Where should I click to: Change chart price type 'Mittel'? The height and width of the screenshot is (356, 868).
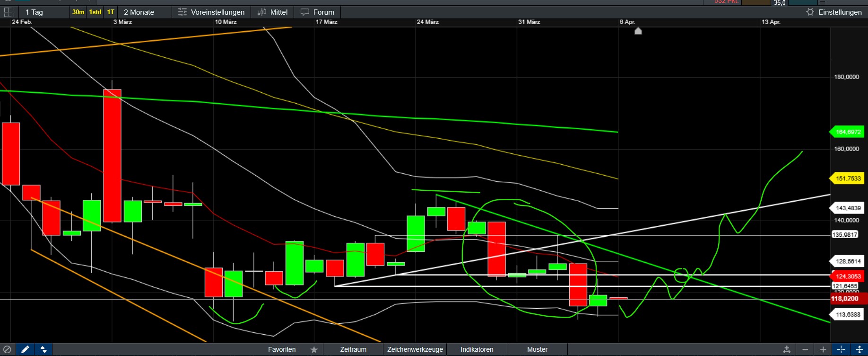point(272,12)
